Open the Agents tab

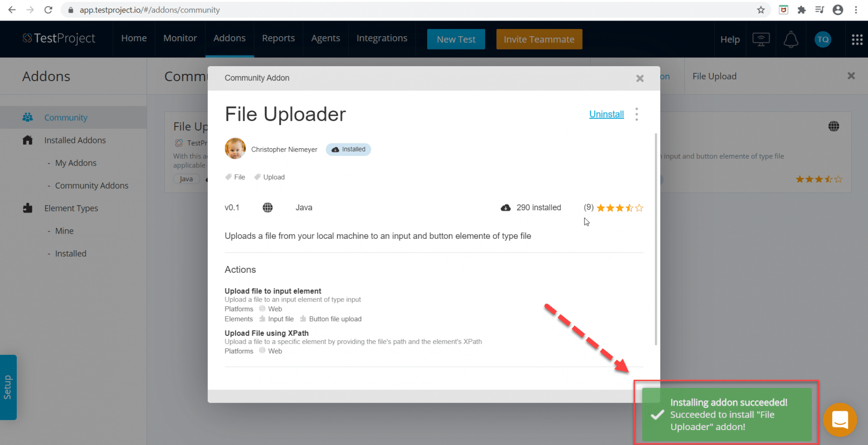click(x=325, y=38)
